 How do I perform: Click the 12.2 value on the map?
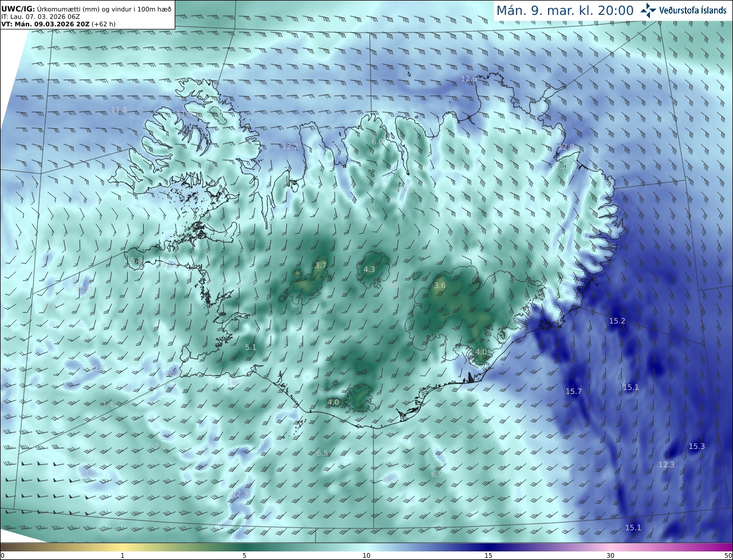pos(290,146)
